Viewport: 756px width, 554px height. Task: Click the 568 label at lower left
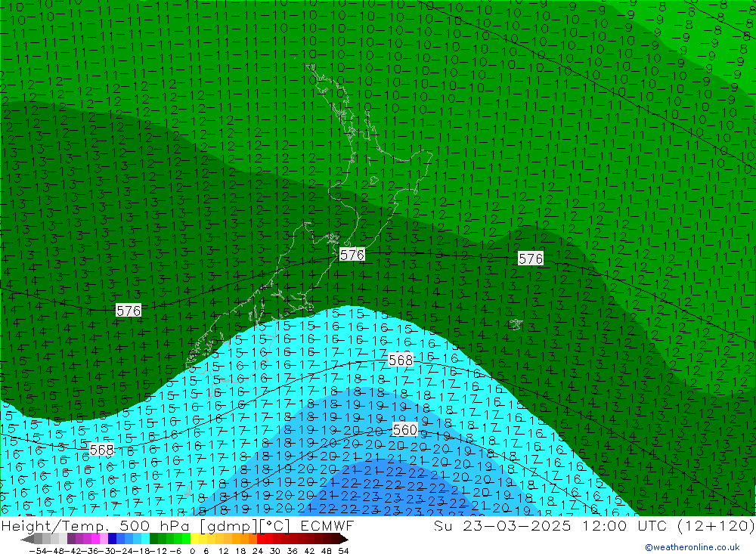tap(101, 450)
